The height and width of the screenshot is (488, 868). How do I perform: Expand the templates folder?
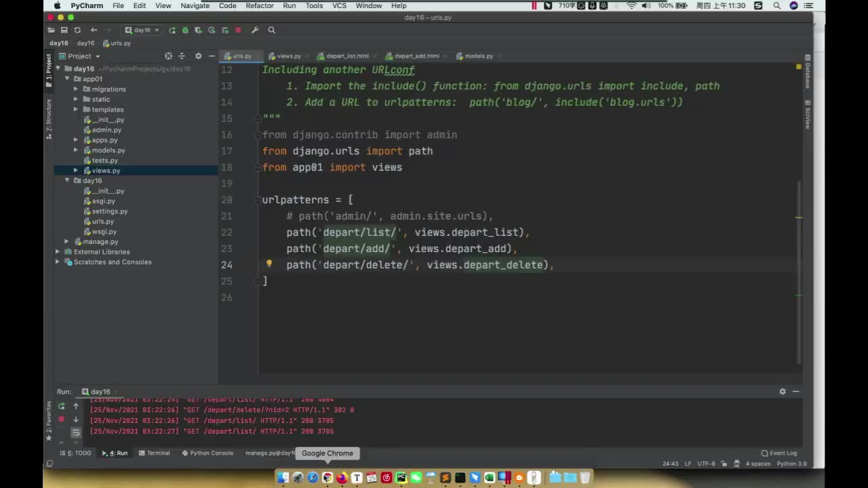point(76,109)
